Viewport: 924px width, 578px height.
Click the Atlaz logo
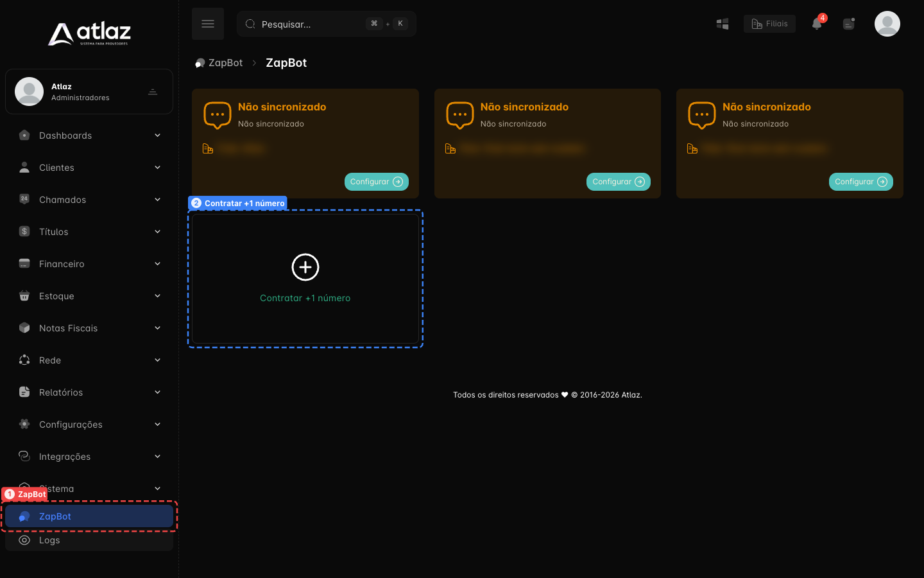90,33
